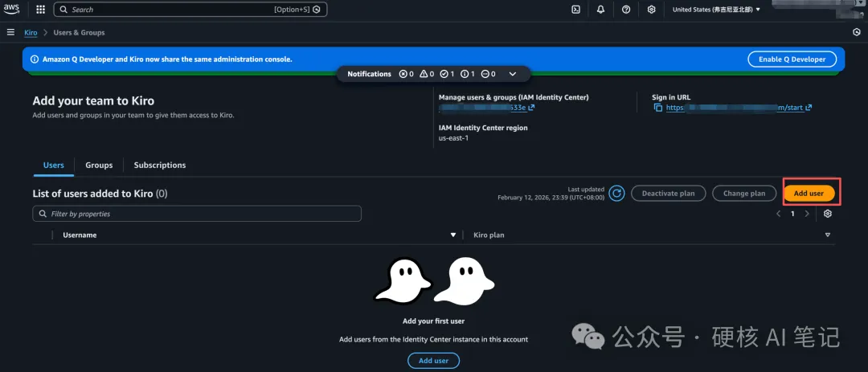Open the United States region dropdown
868x372 pixels.
tap(715, 10)
